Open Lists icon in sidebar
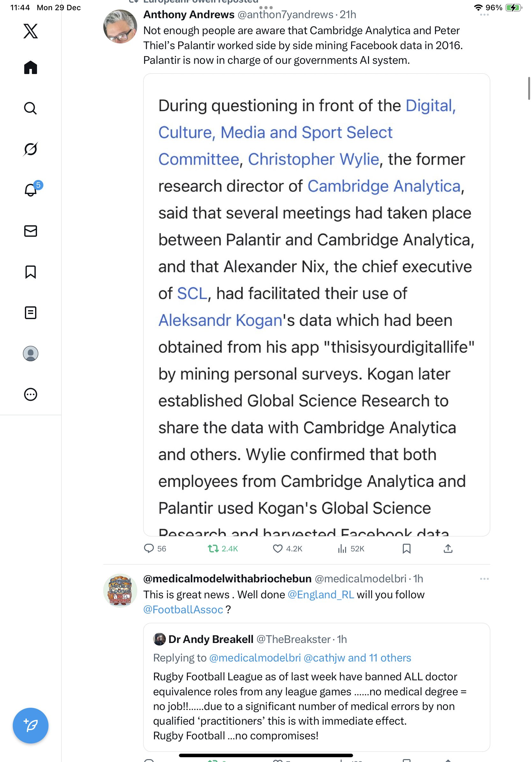Viewport: 532px width, 762px height. (x=31, y=313)
